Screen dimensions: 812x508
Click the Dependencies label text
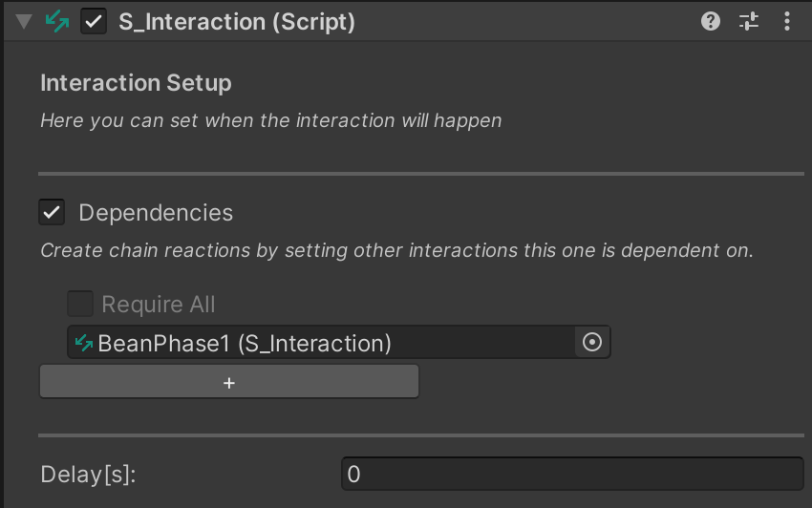(156, 212)
